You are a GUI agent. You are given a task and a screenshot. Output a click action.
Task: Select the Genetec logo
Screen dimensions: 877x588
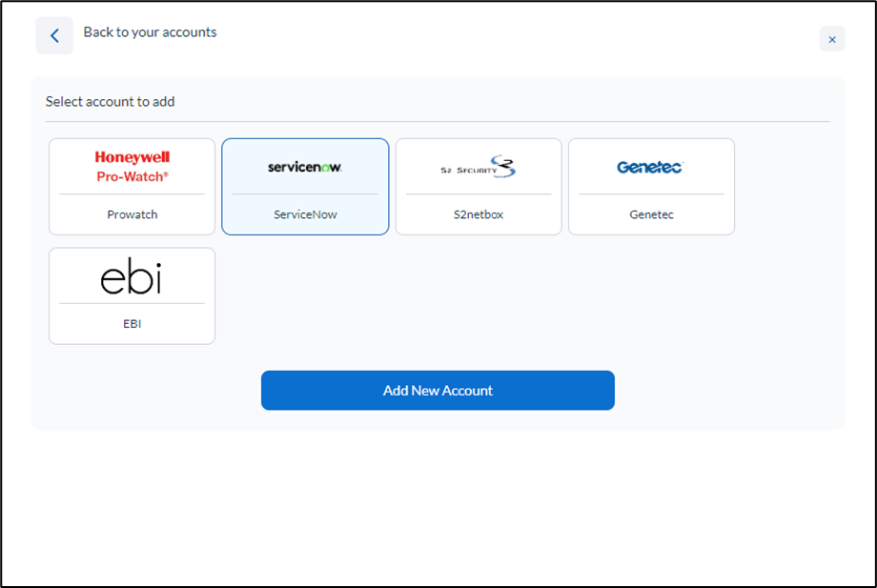click(650, 167)
